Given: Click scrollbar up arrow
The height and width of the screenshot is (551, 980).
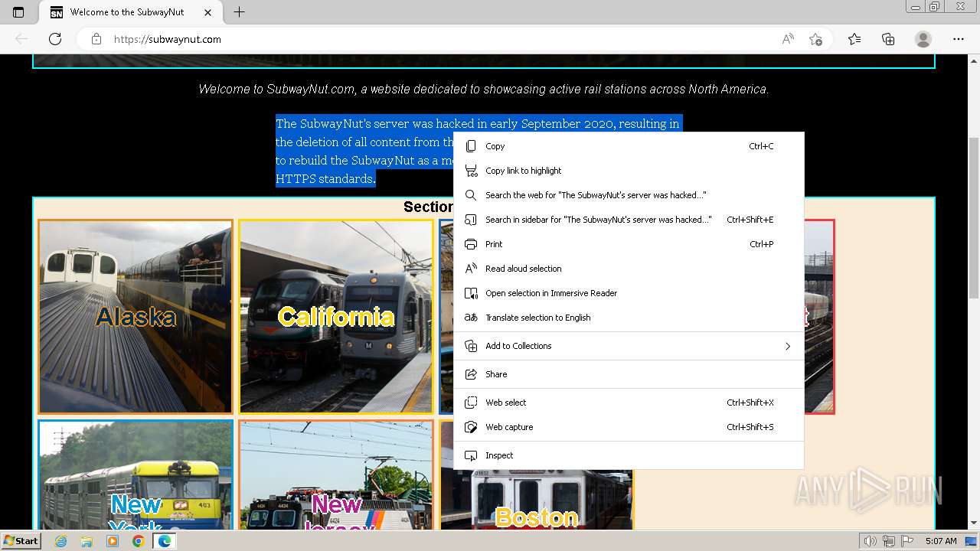Looking at the screenshot, I should click(974, 59).
